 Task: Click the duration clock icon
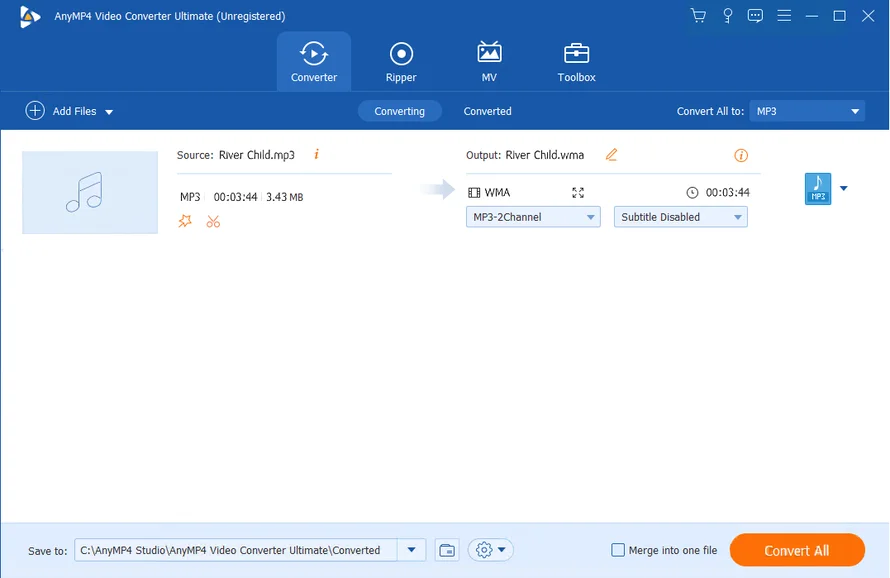pos(692,192)
